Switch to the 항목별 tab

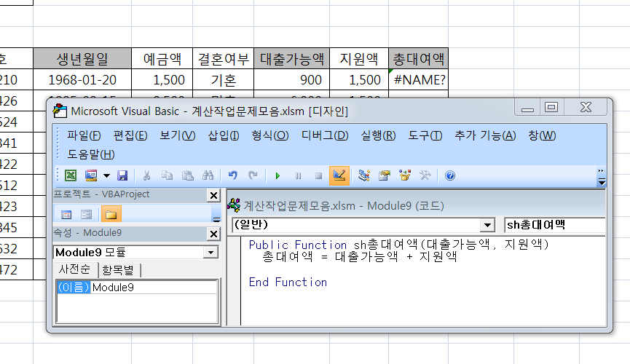(121, 270)
